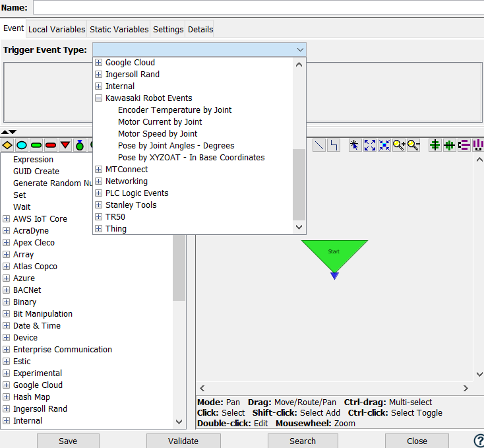
Task: Collapse the Kawasaki Robot Events node
Action: point(98,98)
